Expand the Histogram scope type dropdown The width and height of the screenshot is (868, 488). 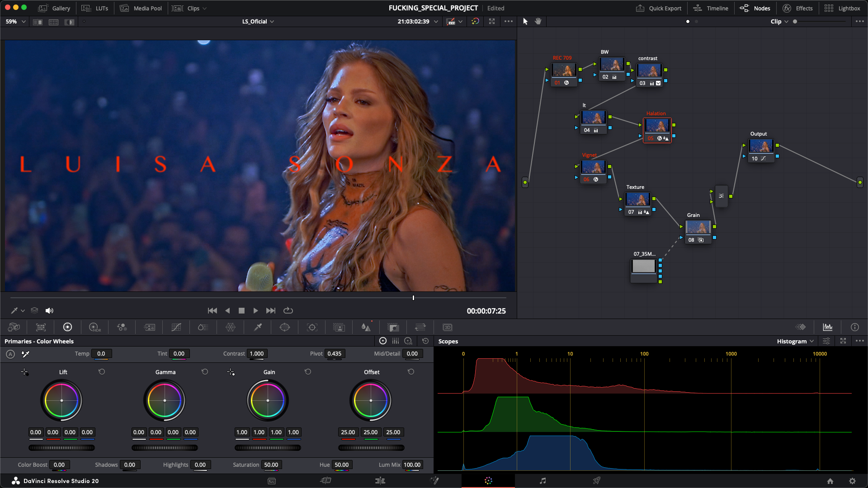click(x=795, y=341)
